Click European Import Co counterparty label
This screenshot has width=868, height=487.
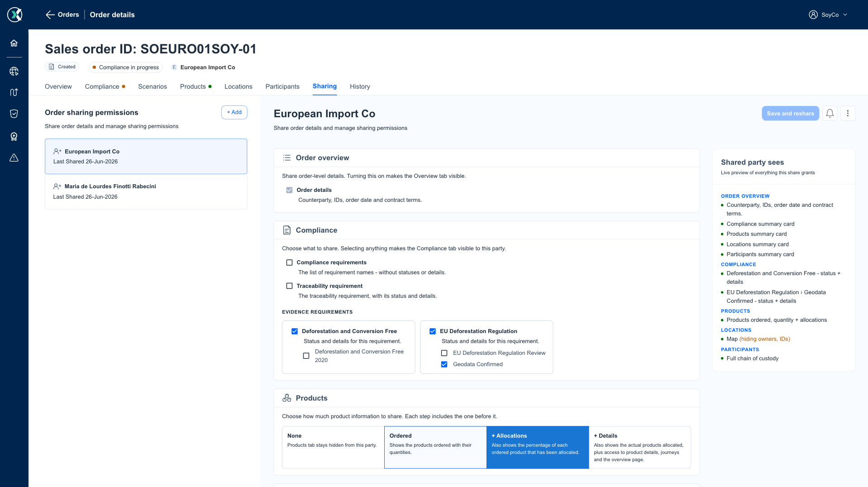point(208,67)
